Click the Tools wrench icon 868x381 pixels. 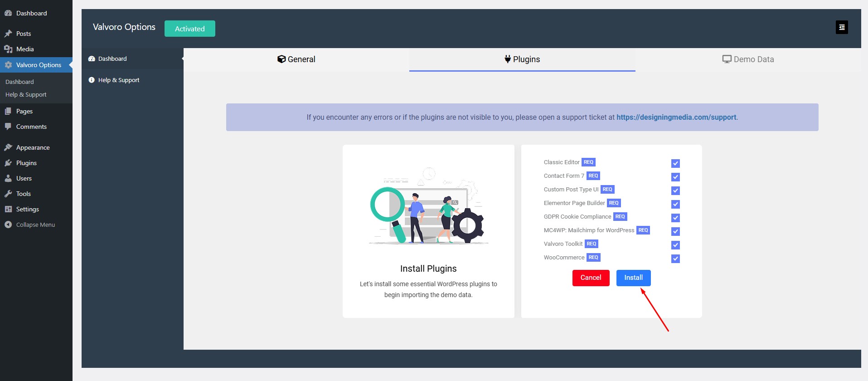click(x=8, y=194)
